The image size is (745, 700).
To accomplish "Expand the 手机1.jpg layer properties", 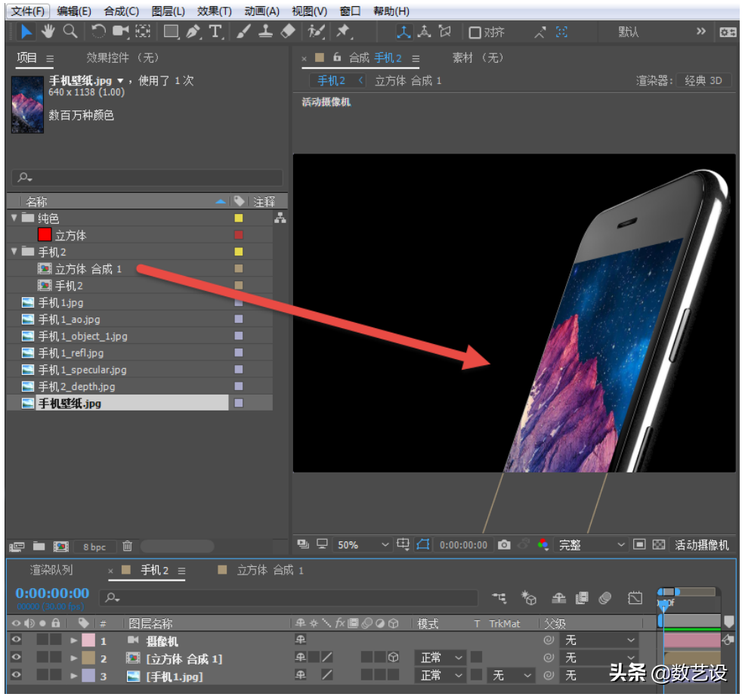I will [x=73, y=676].
